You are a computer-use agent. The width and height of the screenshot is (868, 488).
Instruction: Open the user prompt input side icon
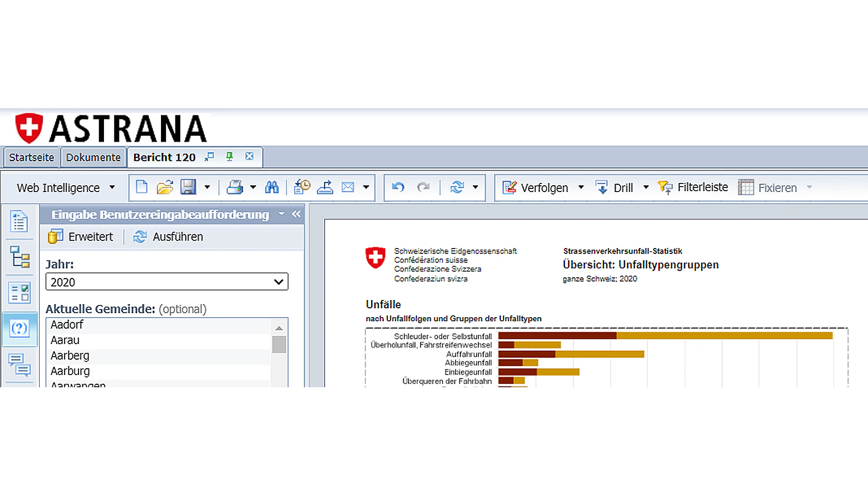click(19, 328)
